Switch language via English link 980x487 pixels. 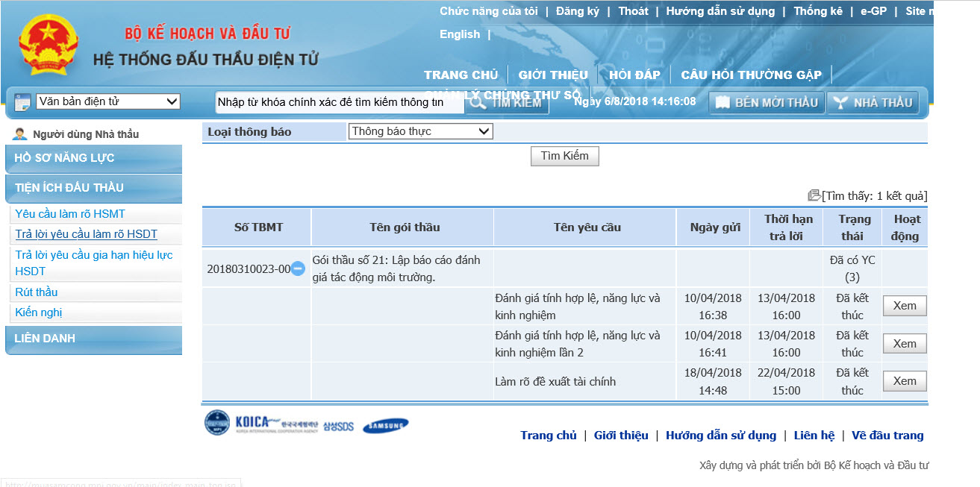[x=460, y=34]
